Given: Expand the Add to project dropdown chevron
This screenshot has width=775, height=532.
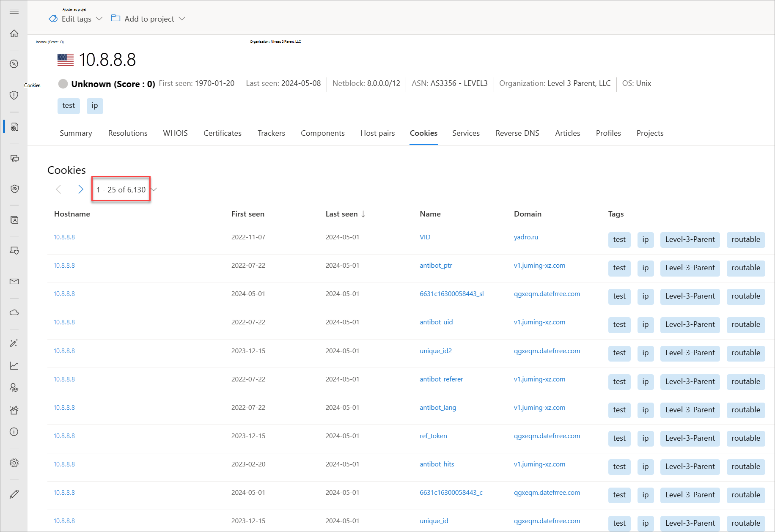Looking at the screenshot, I should [x=182, y=19].
